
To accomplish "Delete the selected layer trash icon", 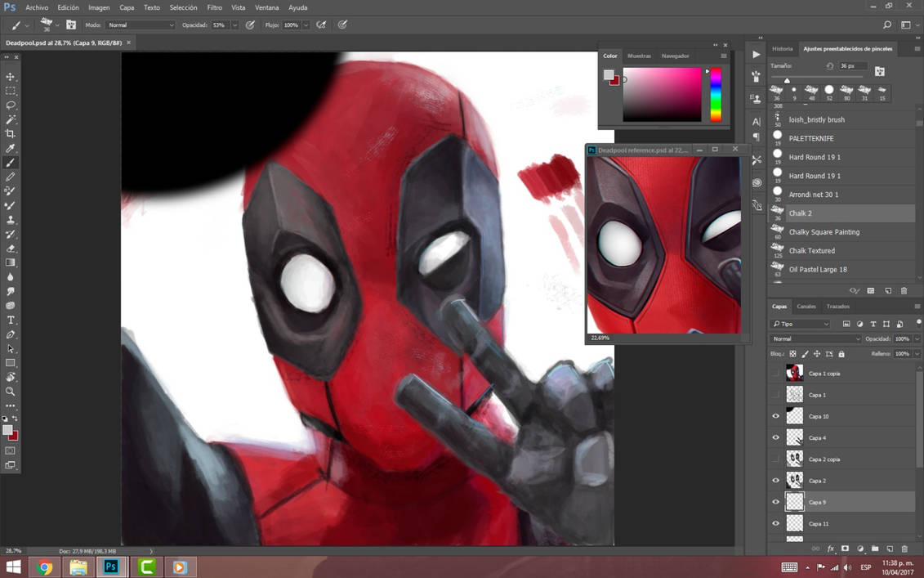I will click(x=904, y=549).
